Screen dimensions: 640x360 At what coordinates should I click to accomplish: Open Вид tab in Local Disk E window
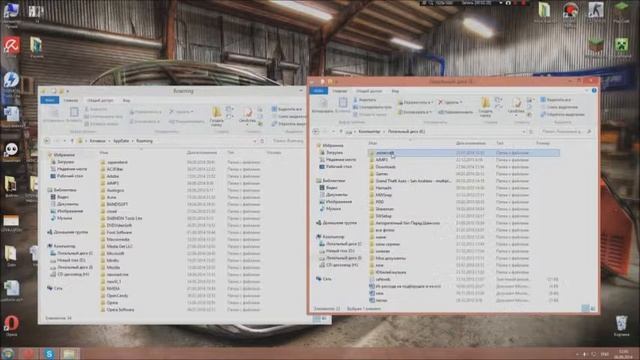click(395, 91)
